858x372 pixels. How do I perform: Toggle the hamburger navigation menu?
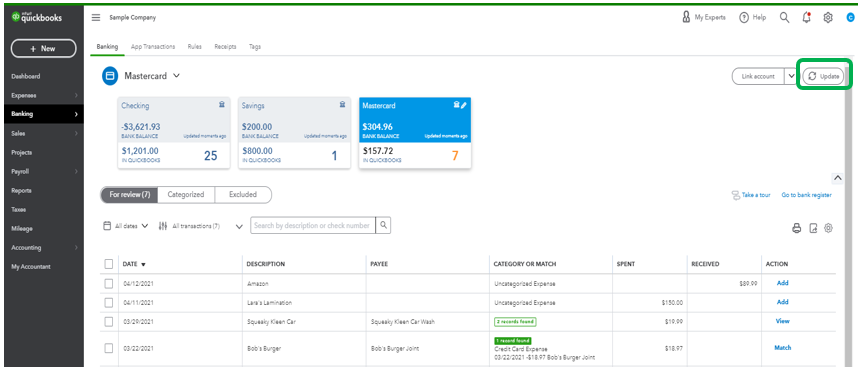[x=96, y=18]
